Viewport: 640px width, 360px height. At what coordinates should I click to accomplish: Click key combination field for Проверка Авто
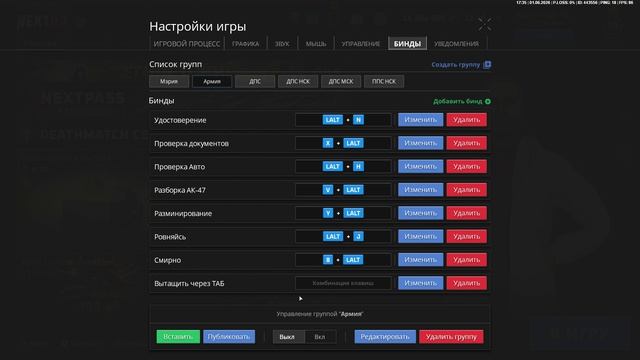[343, 166]
